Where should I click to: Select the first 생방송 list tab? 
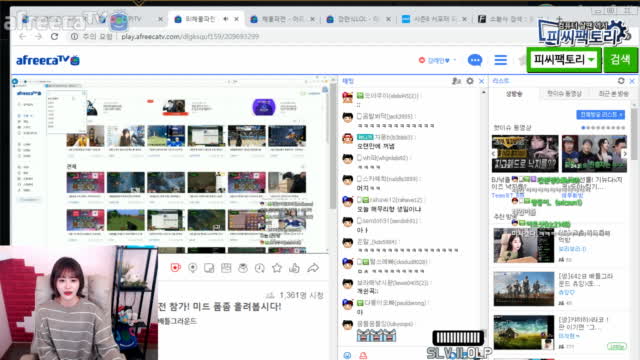pyautogui.click(x=514, y=94)
